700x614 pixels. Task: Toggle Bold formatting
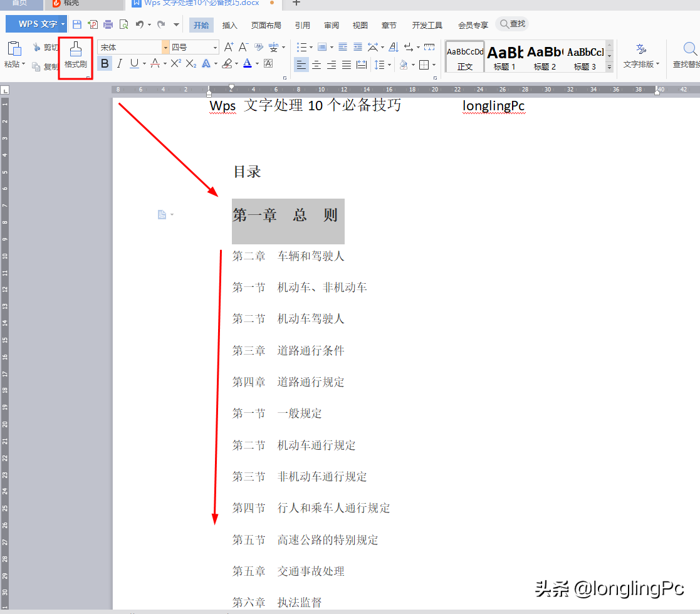[105, 64]
